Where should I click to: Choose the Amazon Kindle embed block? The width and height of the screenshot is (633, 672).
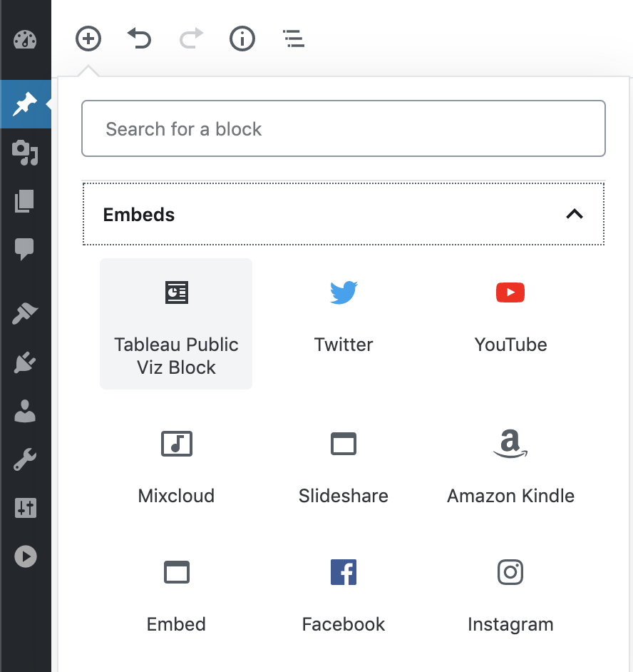pyautogui.click(x=510, y=467)
